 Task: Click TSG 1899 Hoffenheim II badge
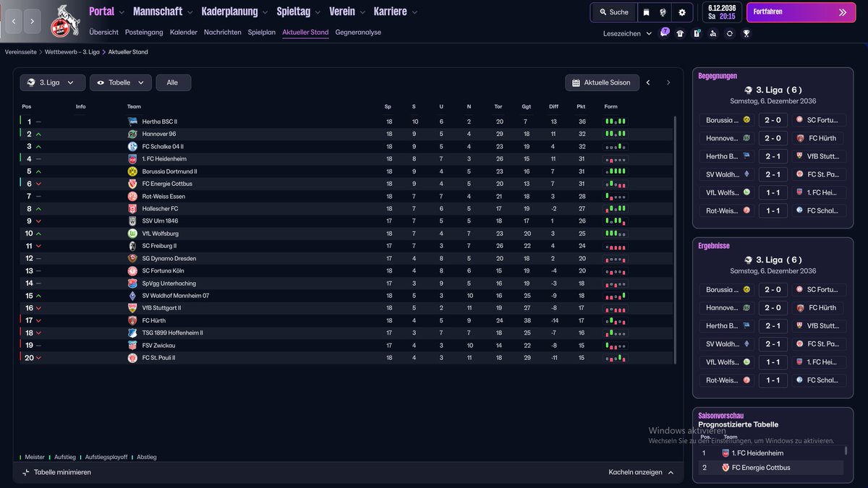[132, 333]
